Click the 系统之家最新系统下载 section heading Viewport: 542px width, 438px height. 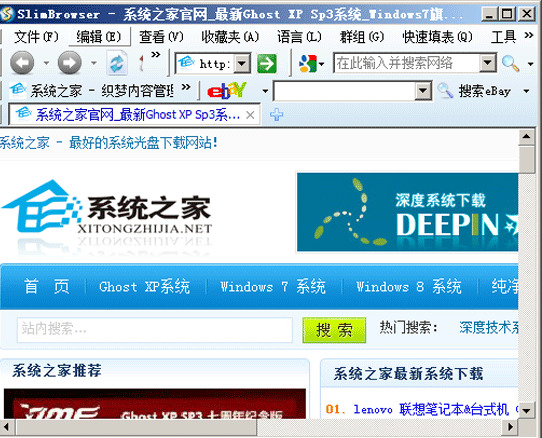point(408,374)
